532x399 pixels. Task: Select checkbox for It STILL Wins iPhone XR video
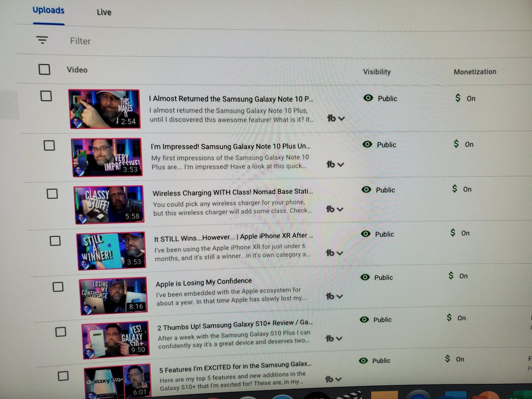click(x=55, y=241)
